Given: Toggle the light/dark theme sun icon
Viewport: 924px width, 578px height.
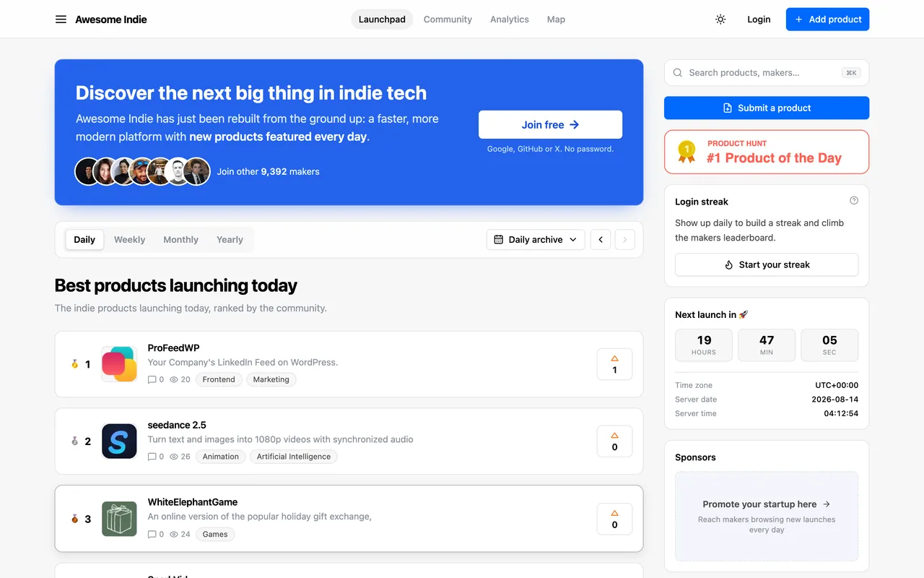Looking at the screenshot, I should pos(720,20).
